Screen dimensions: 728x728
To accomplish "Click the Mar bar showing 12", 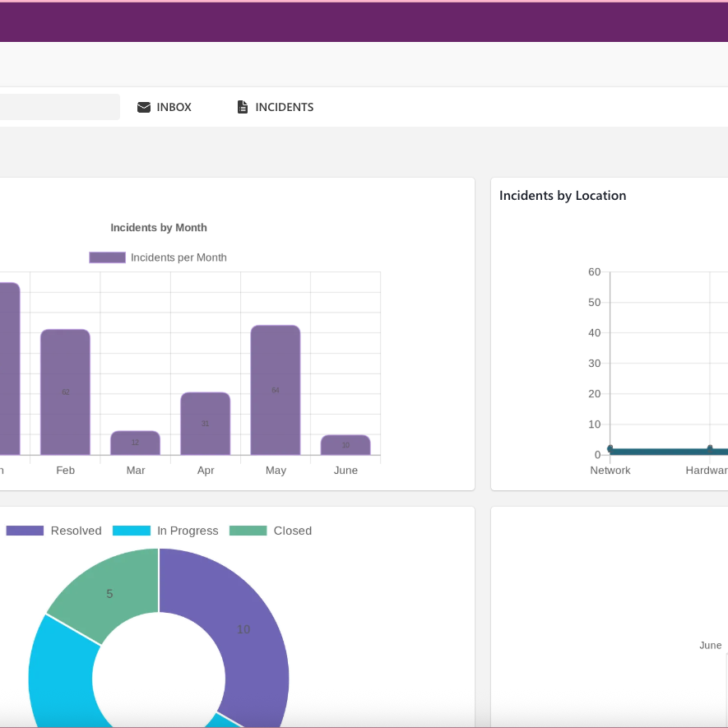I will coord(135,443).
